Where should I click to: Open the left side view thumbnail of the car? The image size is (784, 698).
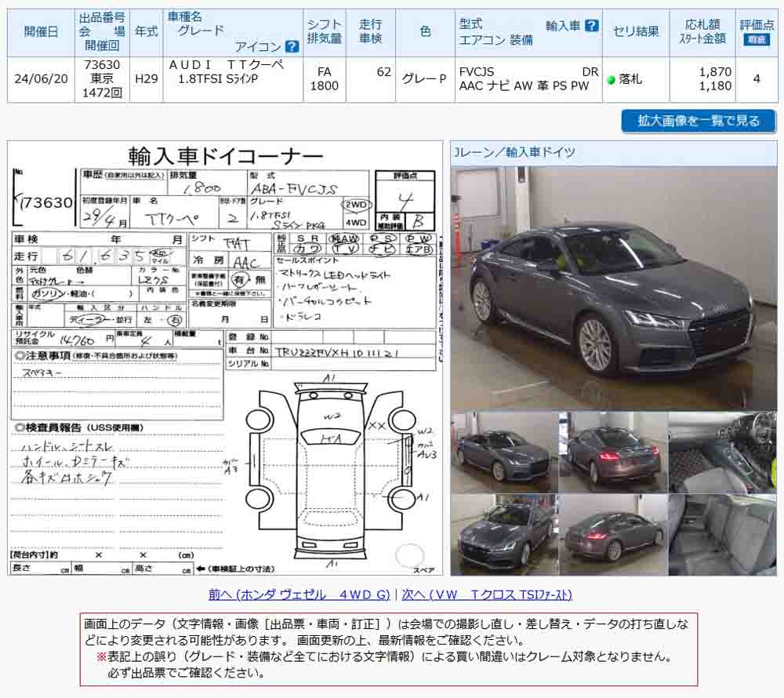point(504,453)
